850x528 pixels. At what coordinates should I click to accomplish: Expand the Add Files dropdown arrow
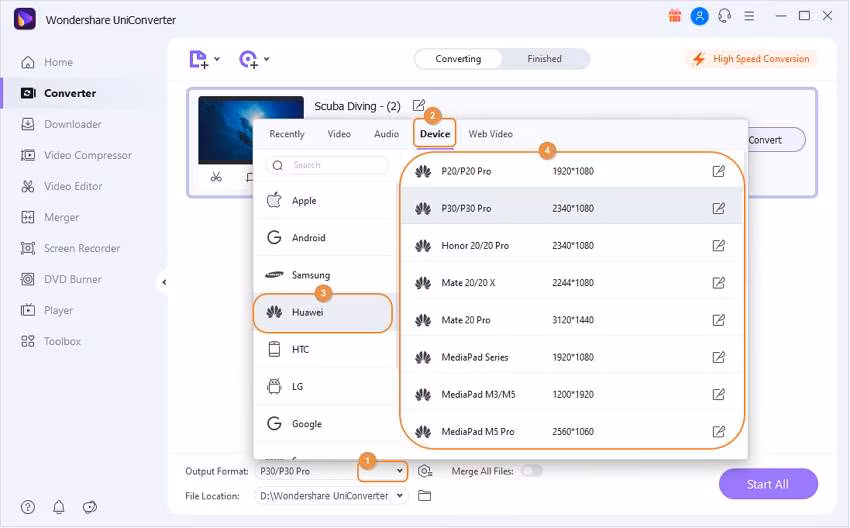pyautogui.click(x=217, y=59)
